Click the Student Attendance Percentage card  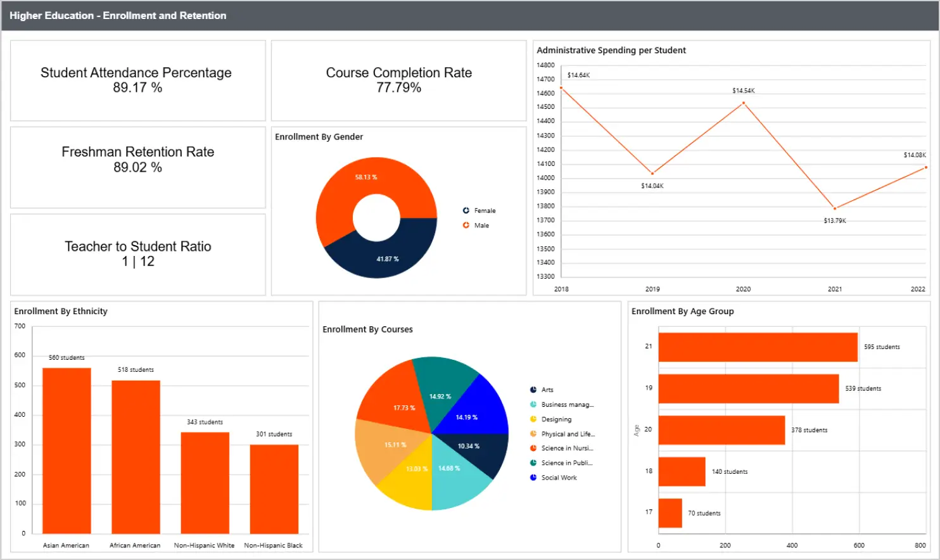[x=137, y=80]
